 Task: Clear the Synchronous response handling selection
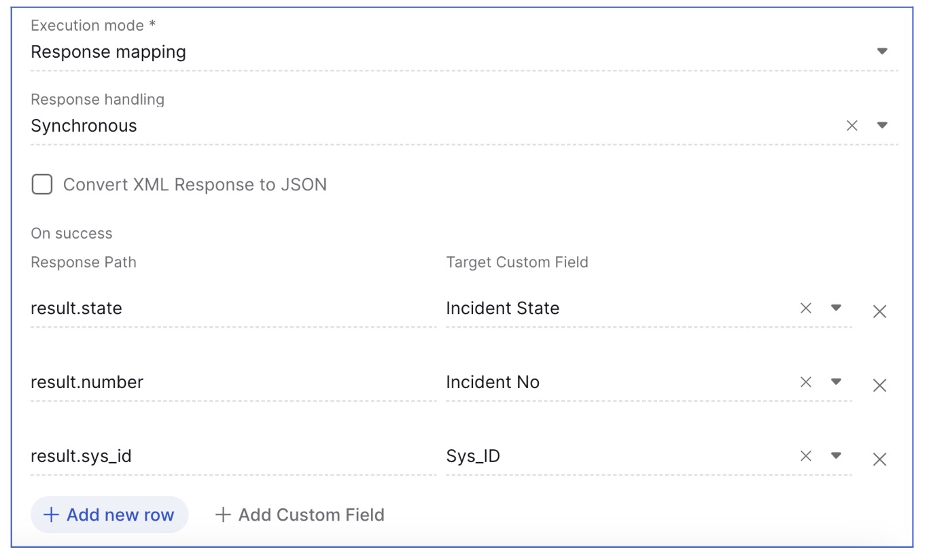[x=851, y=125]
